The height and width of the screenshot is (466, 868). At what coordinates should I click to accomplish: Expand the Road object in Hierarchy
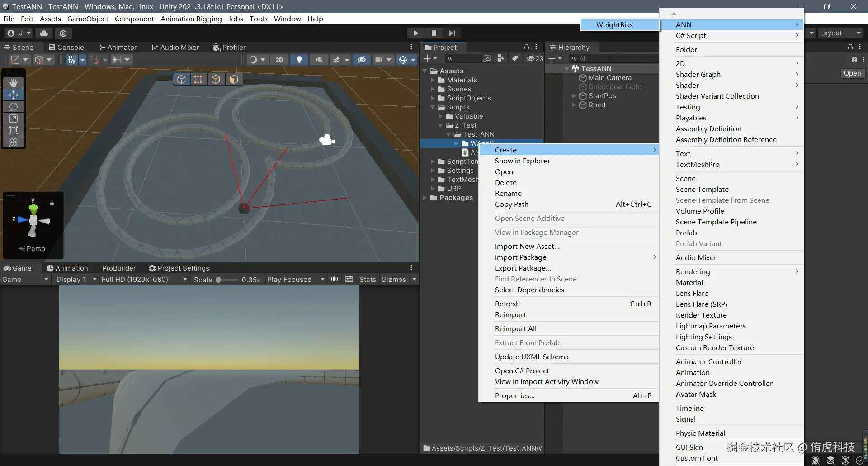click(574, 105)
